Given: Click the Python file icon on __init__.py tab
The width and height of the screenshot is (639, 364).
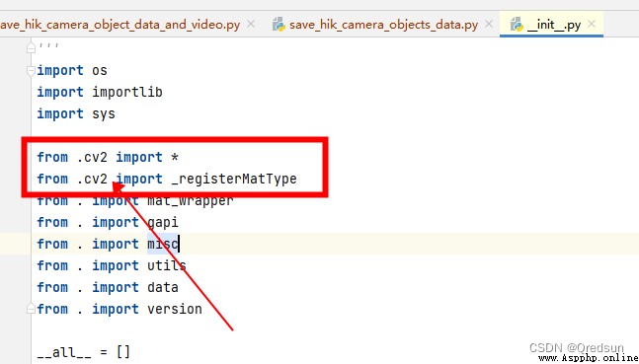Looking at the screenshot, I should 517,25.
